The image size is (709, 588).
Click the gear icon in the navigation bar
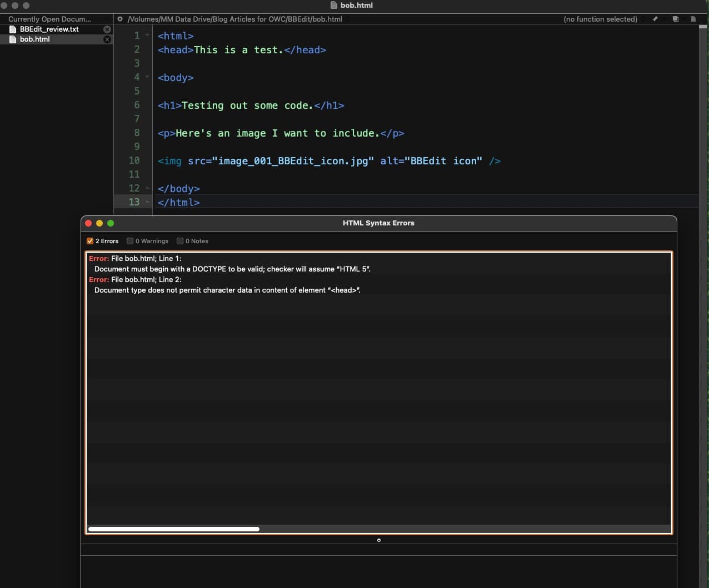point(120,19)
